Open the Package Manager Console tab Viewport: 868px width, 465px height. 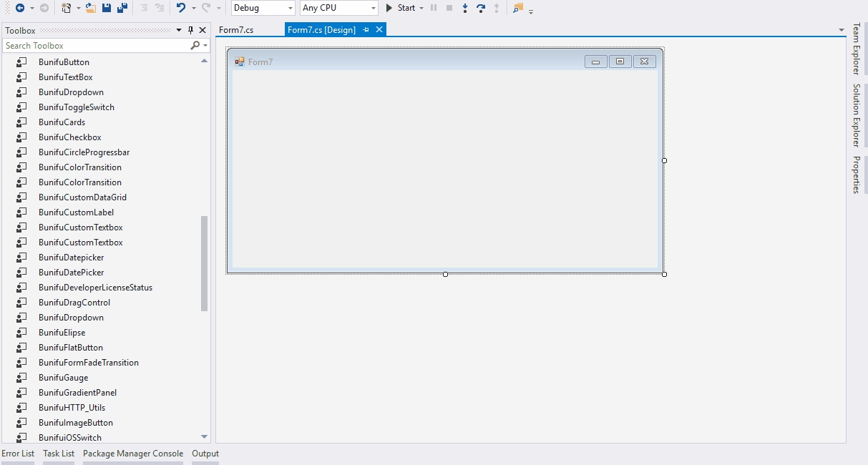pyautogui.click(x=133, y=454)
